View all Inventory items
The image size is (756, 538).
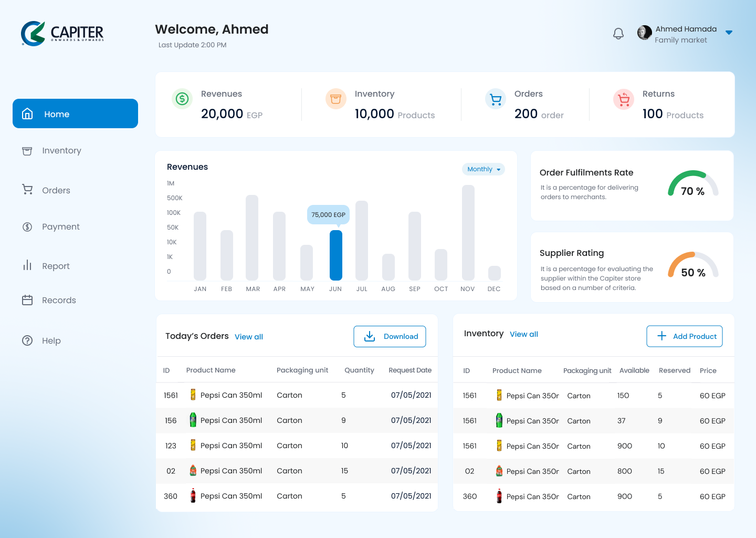(x=524, y=334)
